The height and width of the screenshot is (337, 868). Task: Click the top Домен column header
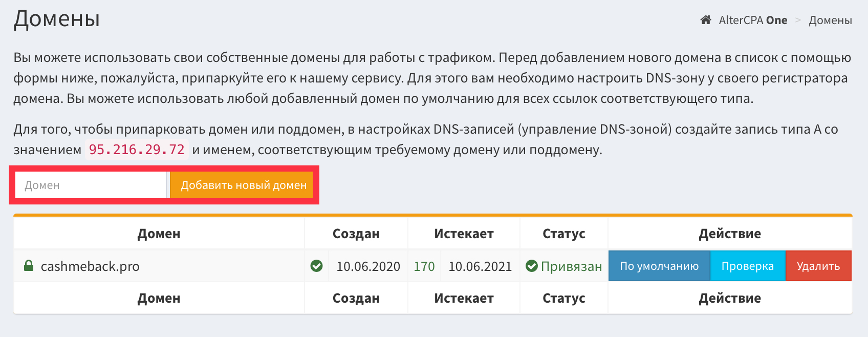(x=159, y=234)
